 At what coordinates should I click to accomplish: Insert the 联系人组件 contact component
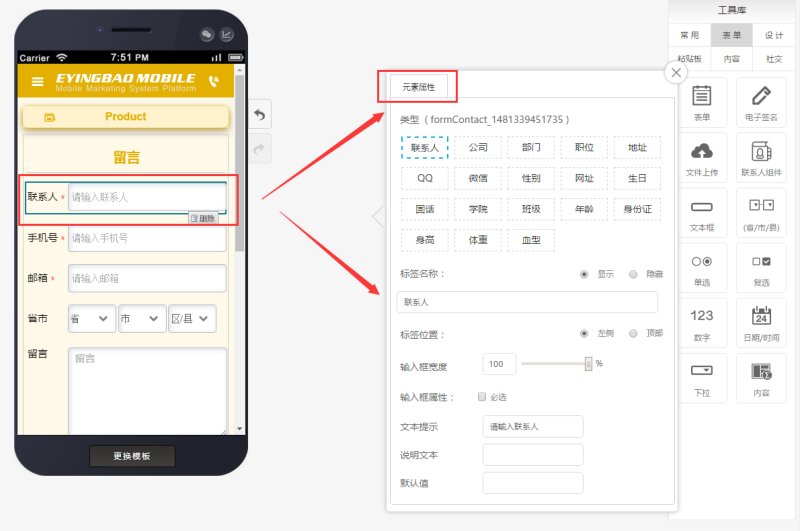pos(761,158)
